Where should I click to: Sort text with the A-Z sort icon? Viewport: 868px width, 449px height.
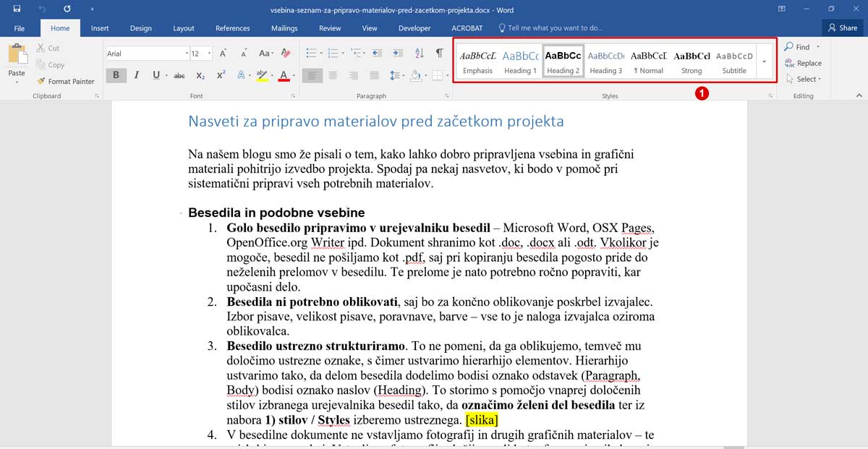point(420,54)
